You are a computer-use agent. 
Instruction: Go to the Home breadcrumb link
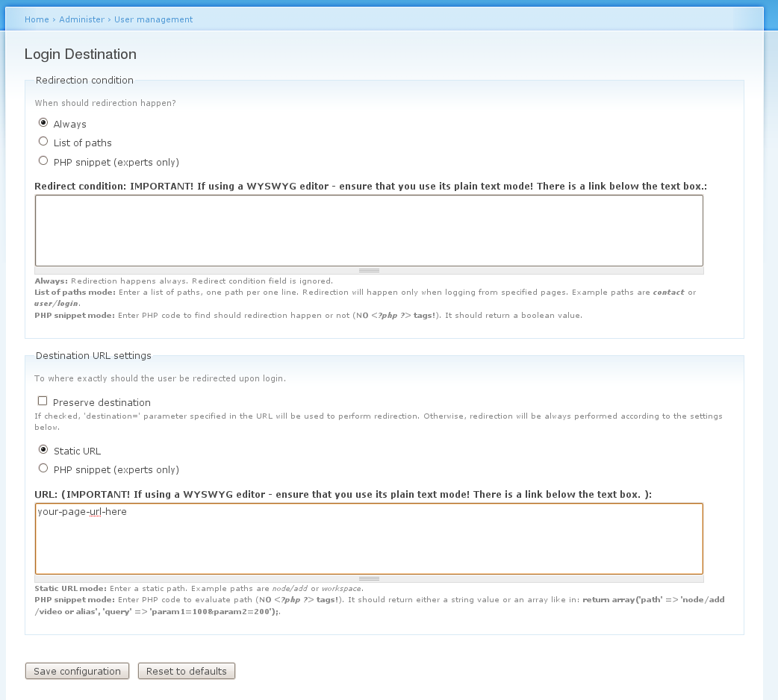point(37,19)
